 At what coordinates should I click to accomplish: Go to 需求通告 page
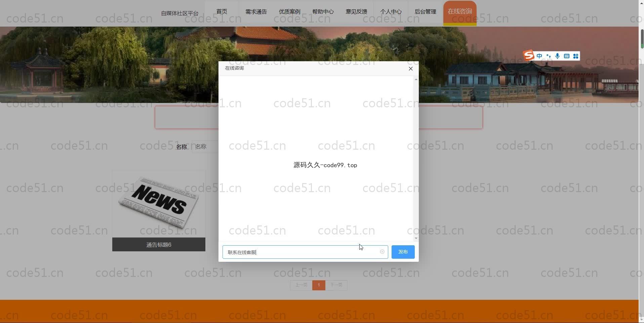(x=256, y=12)
